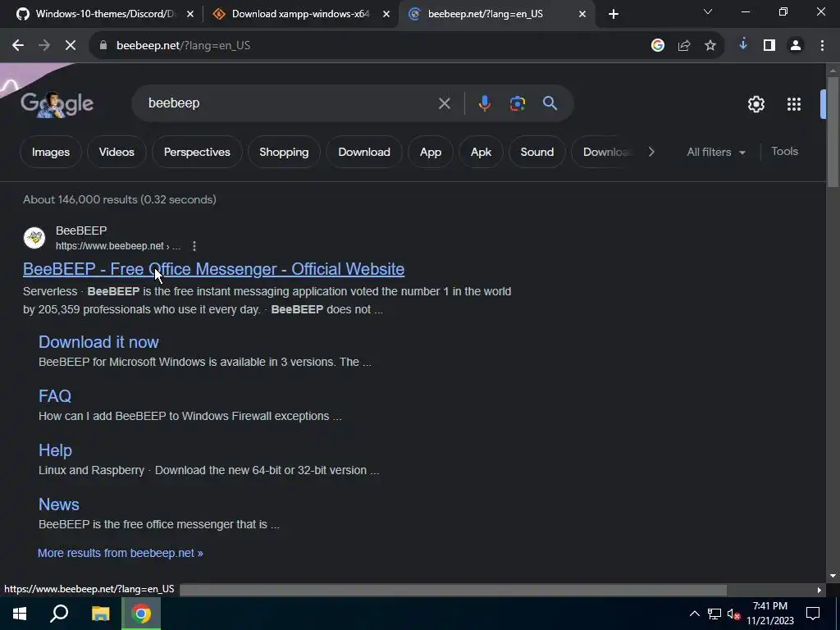Toggle the Chrome side panel icon

(769, 46)
